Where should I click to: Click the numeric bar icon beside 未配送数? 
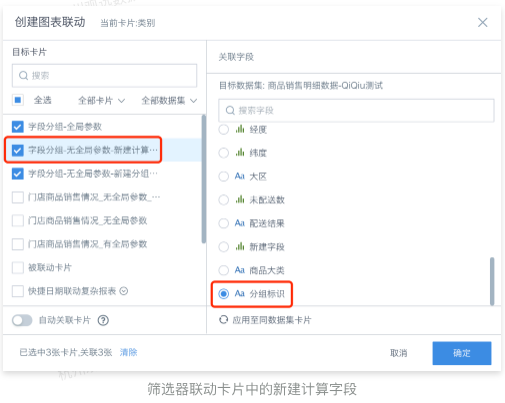tap(240, 199)
